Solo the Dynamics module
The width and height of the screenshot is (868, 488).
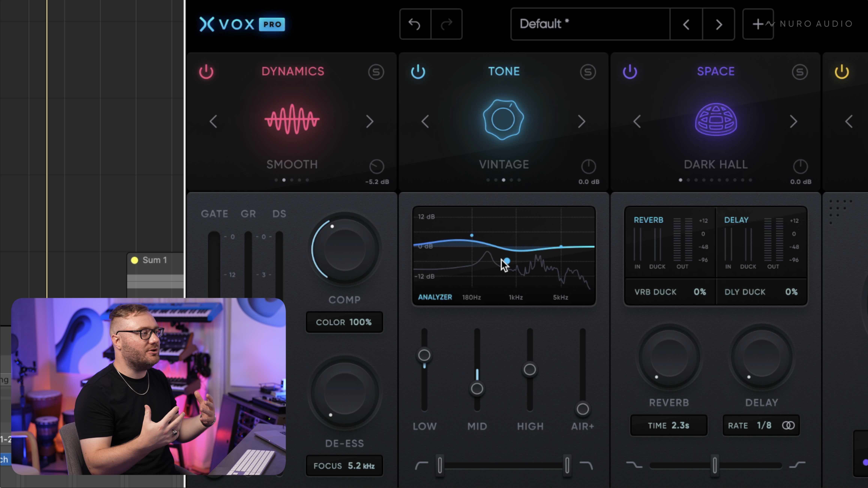(376, 72)
